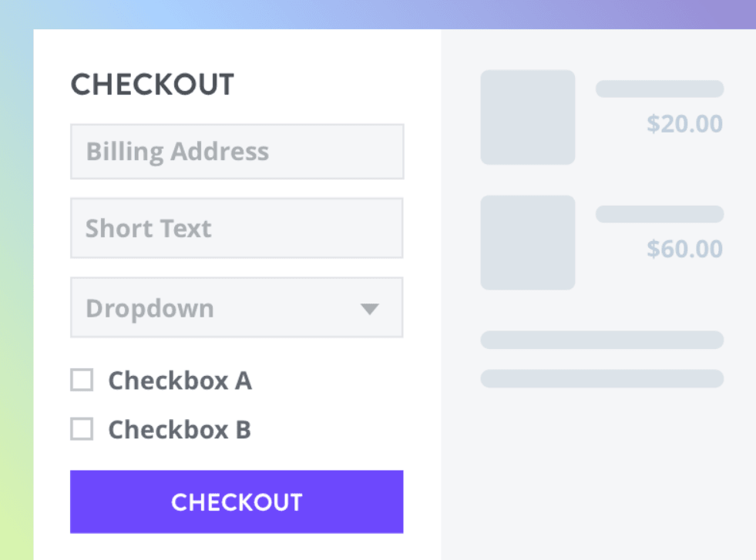Focus the Short Text input field
Image resolution: width=756 pixels, height=560 pixels.
point(237,228)
